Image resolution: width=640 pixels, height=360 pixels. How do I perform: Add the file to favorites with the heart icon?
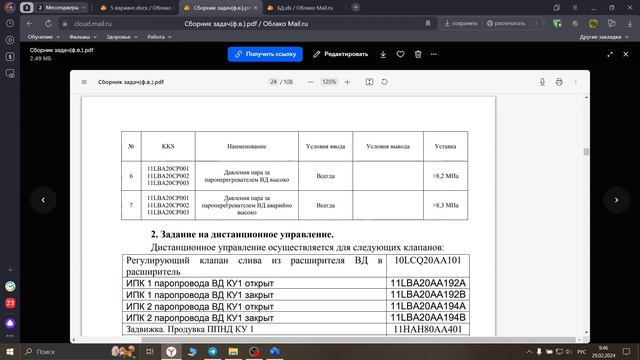(x=400, y=54)
